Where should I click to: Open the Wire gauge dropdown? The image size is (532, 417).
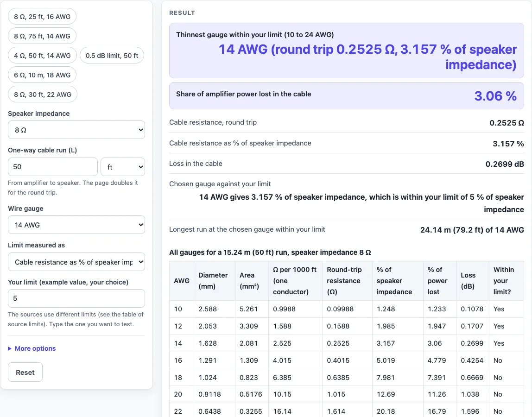[x=76, y=225]
